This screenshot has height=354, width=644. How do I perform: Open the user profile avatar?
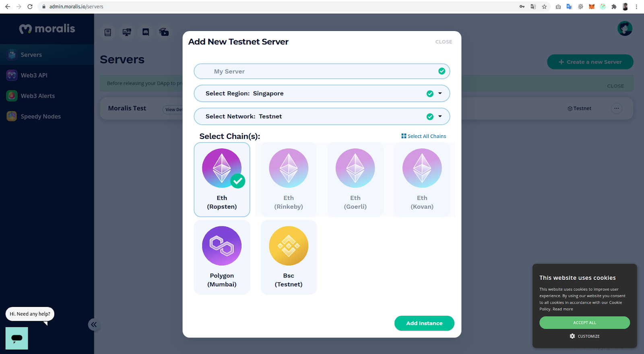tap(625, 29)
